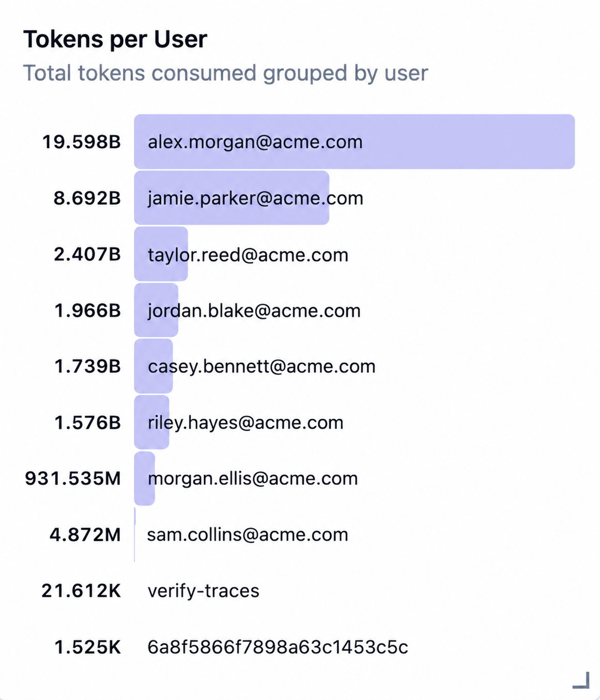Screen dimensions: 600x700
Task: Click the verify-traces user label
Action: (204, 591)
